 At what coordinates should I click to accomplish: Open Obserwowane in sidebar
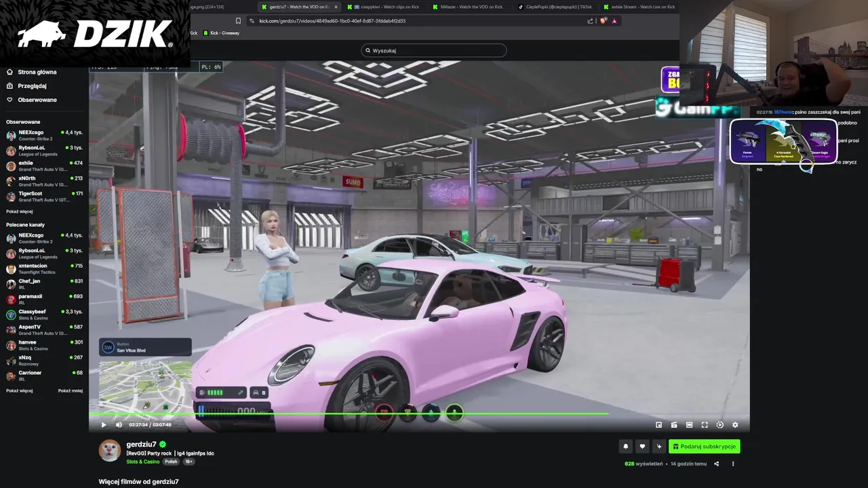37,100
